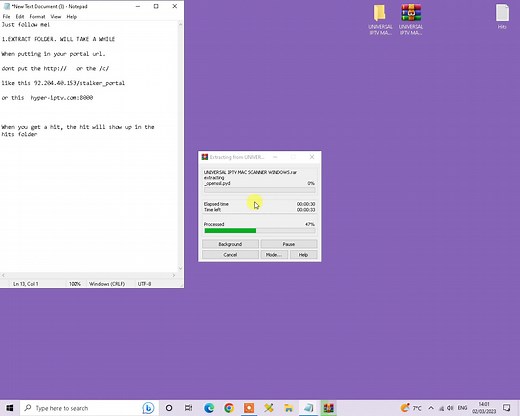
Task: Show hidden system tray icons
Action: tap(431, 408)
